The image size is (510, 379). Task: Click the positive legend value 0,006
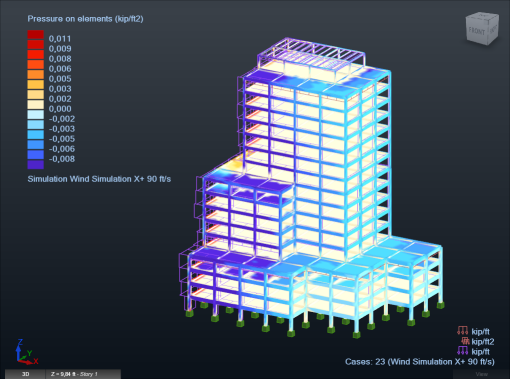60,69
